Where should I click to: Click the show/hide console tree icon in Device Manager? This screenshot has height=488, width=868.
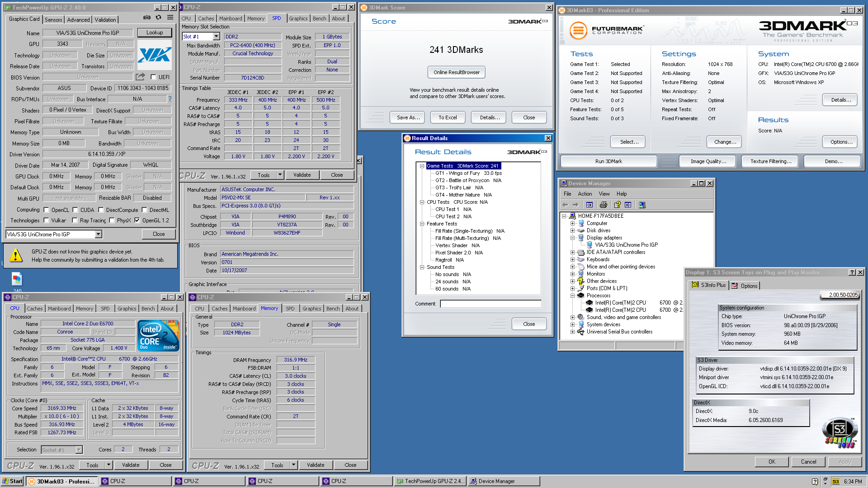point(590,205)
